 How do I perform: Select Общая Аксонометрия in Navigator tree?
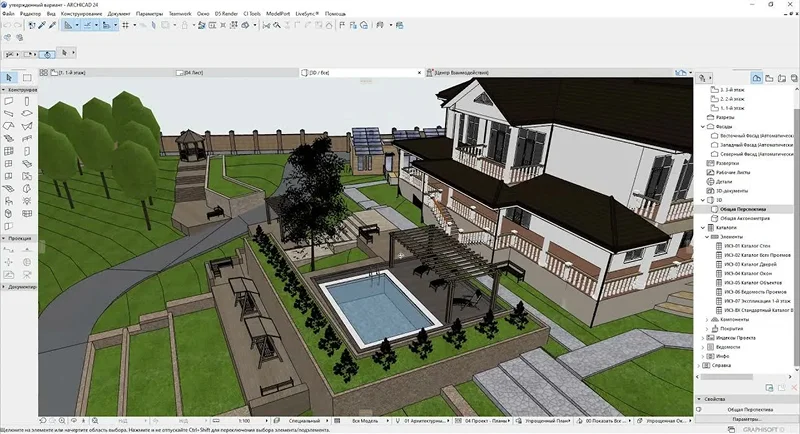(743, 218)
